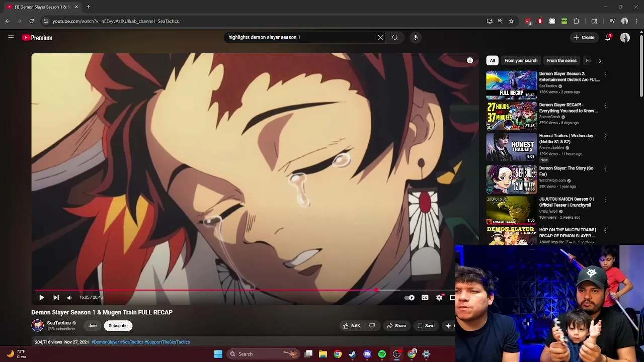Open the #DemonSlayer hashtag link
The width and height of the screenshot is (644, 362).
(x=105, y=342)
